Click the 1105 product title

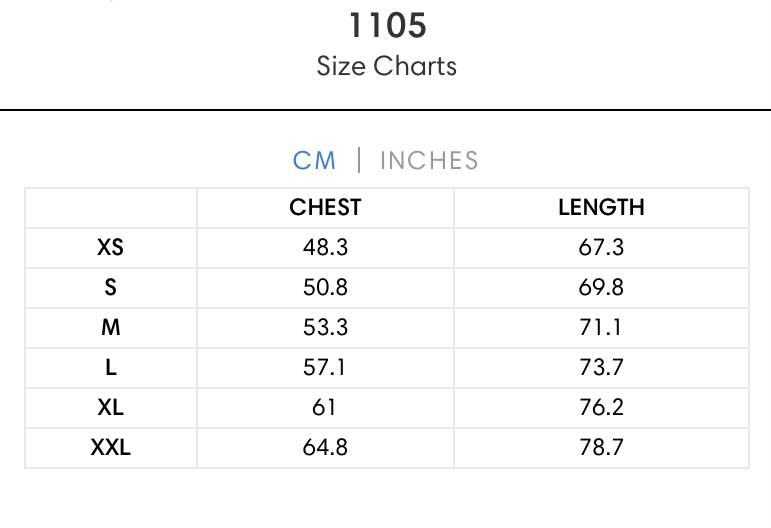[x=387, y=26]
